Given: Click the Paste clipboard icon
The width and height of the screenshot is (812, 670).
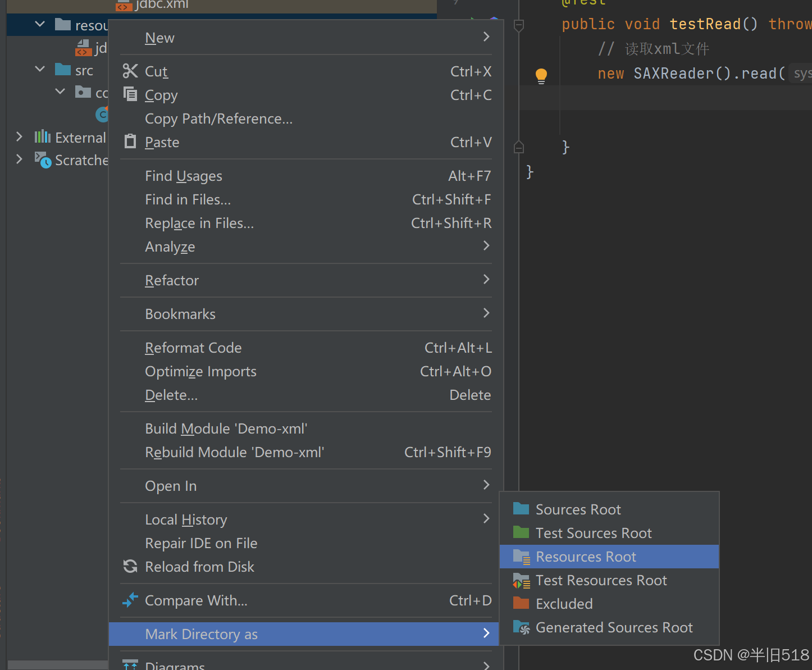Looking at the screenshot, I should point(130,141).
